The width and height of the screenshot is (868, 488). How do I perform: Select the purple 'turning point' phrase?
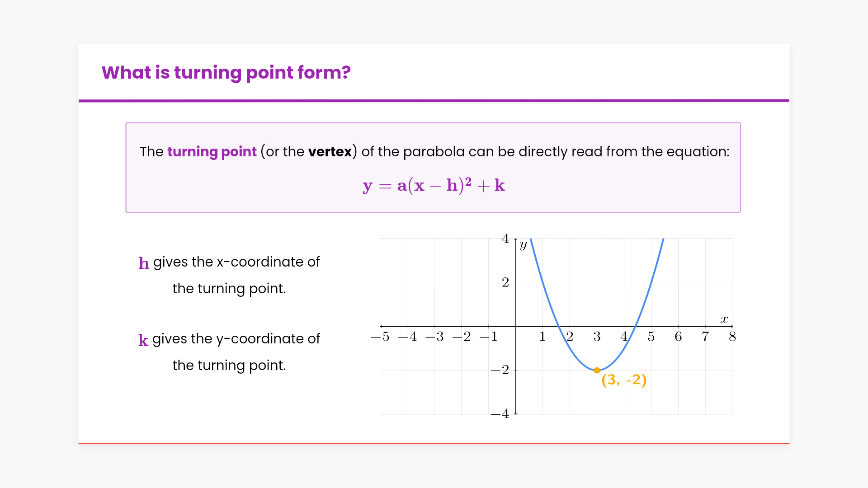pyautogui.click(x=212, y=151)
